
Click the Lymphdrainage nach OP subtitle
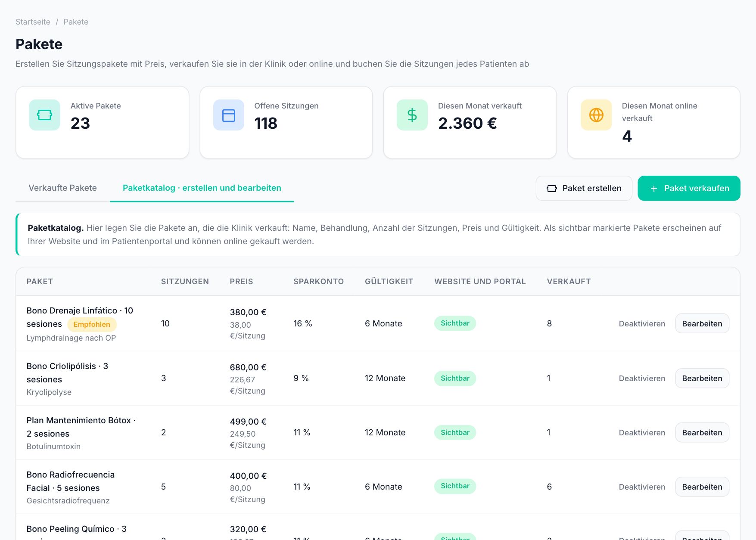71,338
